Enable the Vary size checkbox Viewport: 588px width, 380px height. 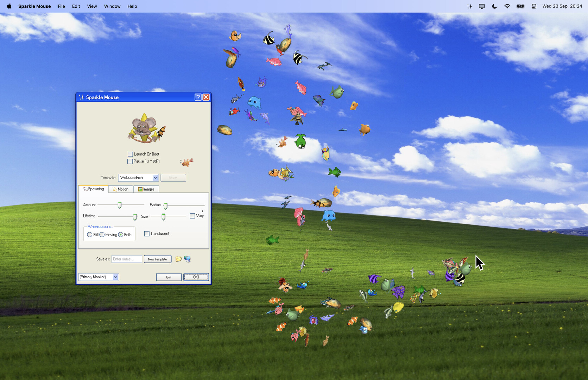point(192,216)
